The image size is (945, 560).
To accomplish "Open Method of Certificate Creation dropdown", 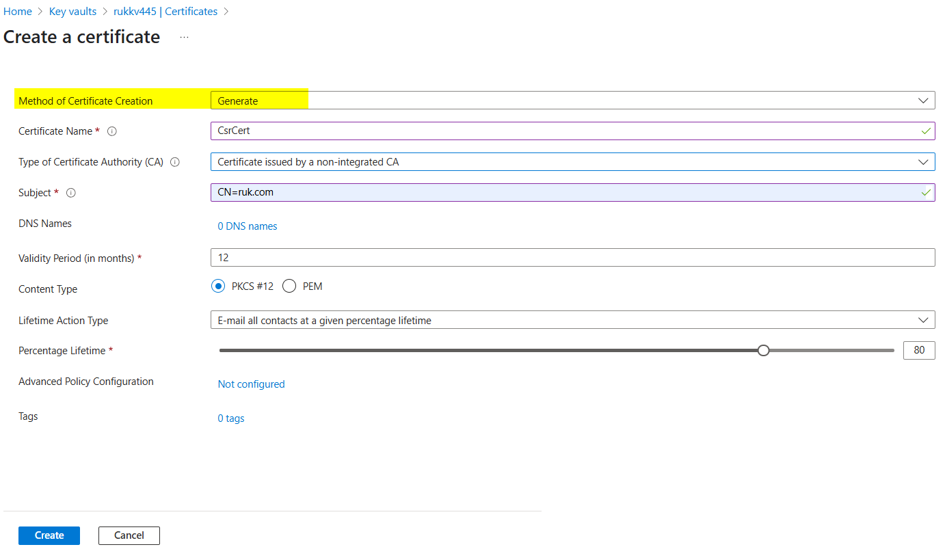I will [572, 101].
